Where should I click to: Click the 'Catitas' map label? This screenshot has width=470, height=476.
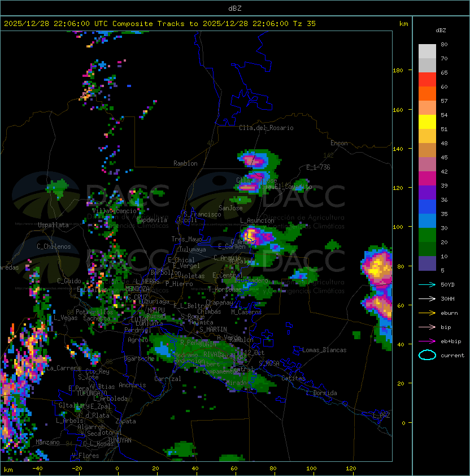[x=293, y=378]
